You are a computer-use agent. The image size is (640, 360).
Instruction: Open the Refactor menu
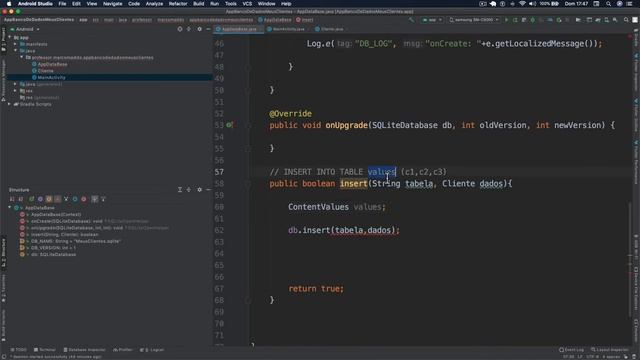[178, 4]
